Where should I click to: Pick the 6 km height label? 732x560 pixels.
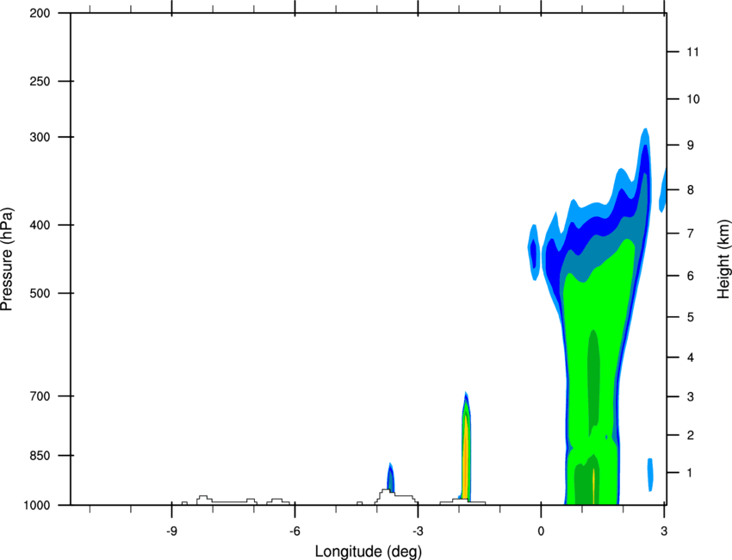691,276
